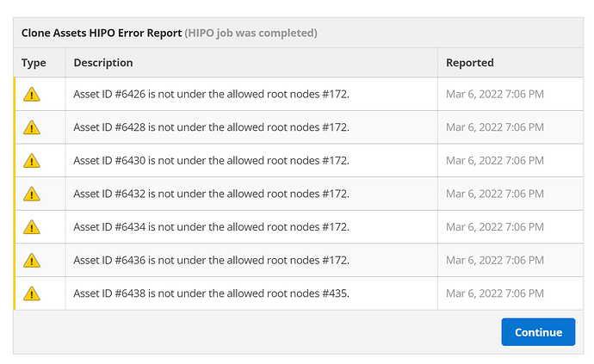Click the Type column header
Screen dimensions: 594x364
[34, 63]
